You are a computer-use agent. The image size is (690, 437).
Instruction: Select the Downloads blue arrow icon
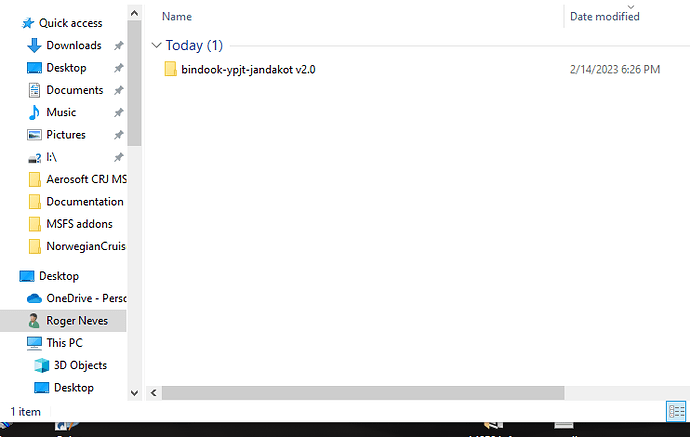[34, 45]
